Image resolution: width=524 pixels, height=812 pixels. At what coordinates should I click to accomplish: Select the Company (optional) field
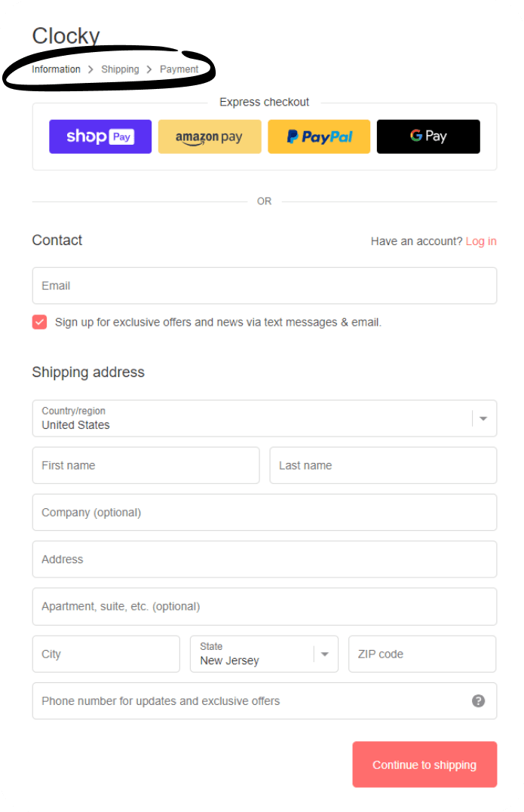[x=265, y=512]
